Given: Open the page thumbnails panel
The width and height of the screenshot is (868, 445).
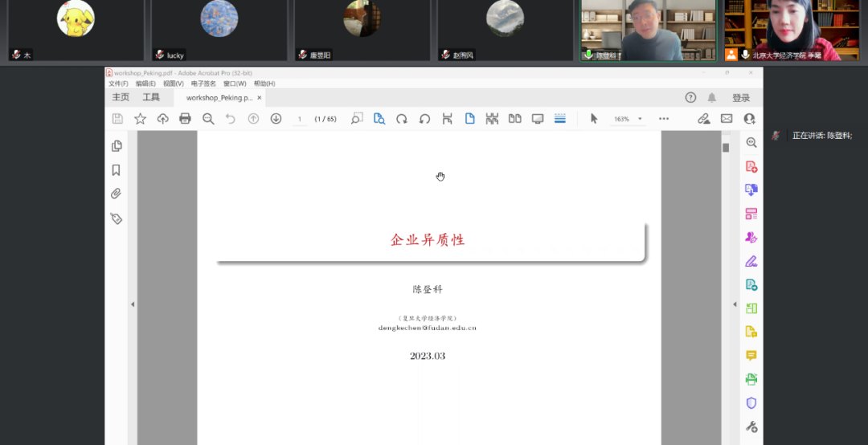Looking at the screenshot, I should click(x=116, y=146).
